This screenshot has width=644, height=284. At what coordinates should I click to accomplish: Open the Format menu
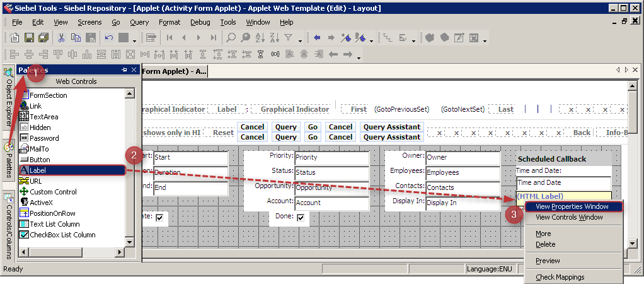tap(170, 22)
